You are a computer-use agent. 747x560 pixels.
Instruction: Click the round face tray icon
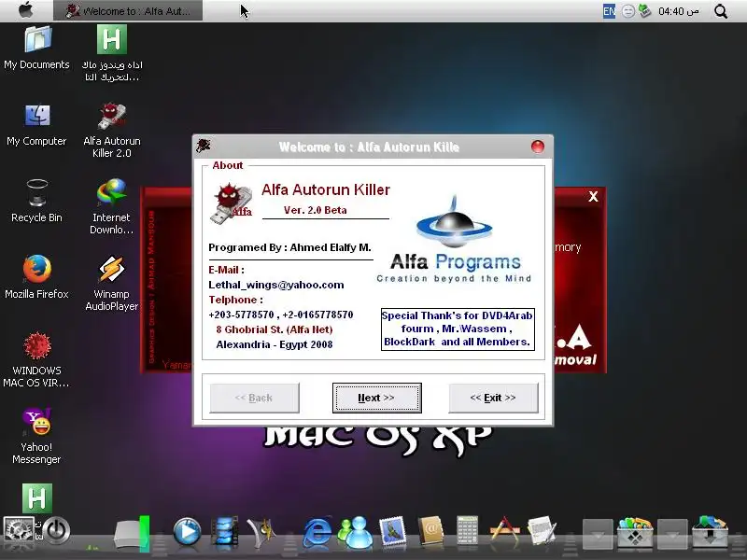point(628,11)
